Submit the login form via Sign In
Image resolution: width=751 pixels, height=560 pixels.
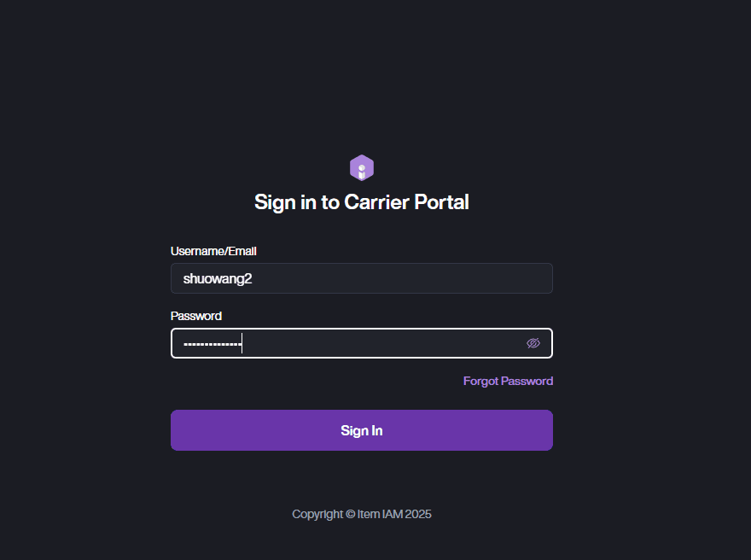pos(362,430)
